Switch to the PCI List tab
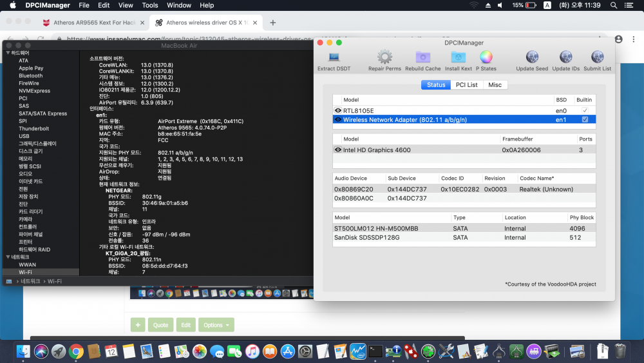This screenshot has width=644, height=363. [x=466, y=84]
